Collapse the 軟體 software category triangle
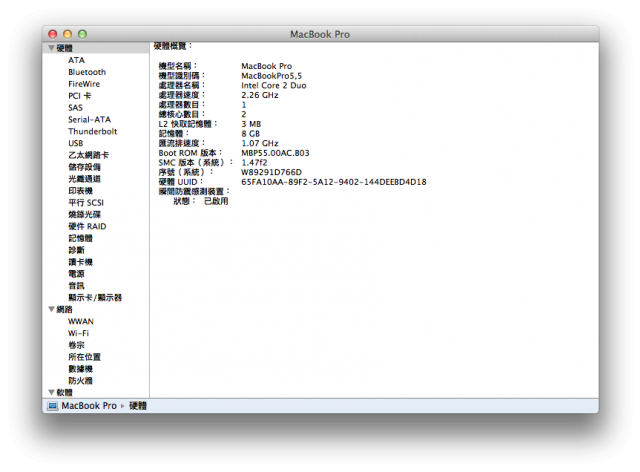 tap(51, 392)
